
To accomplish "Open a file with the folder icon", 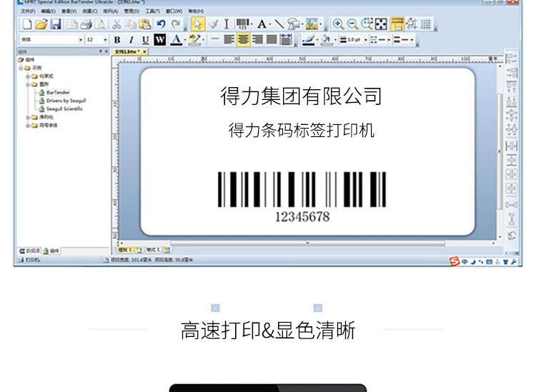I will (x=41, y=24).
